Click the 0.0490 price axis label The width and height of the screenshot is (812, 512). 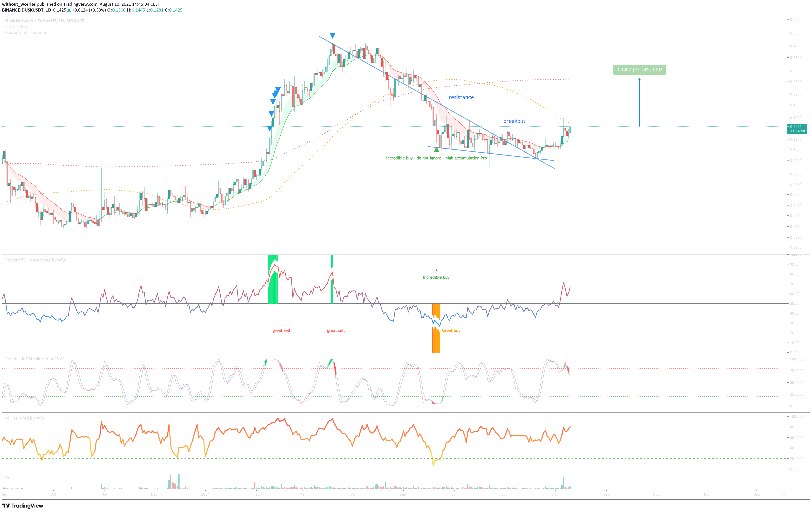pos(796,206)
